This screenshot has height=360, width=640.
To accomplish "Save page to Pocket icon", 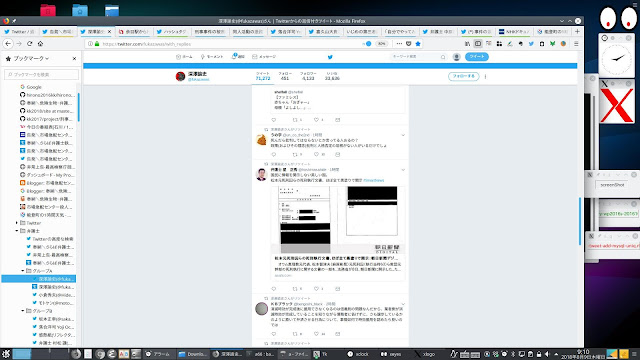I will [x=409, y=44].
